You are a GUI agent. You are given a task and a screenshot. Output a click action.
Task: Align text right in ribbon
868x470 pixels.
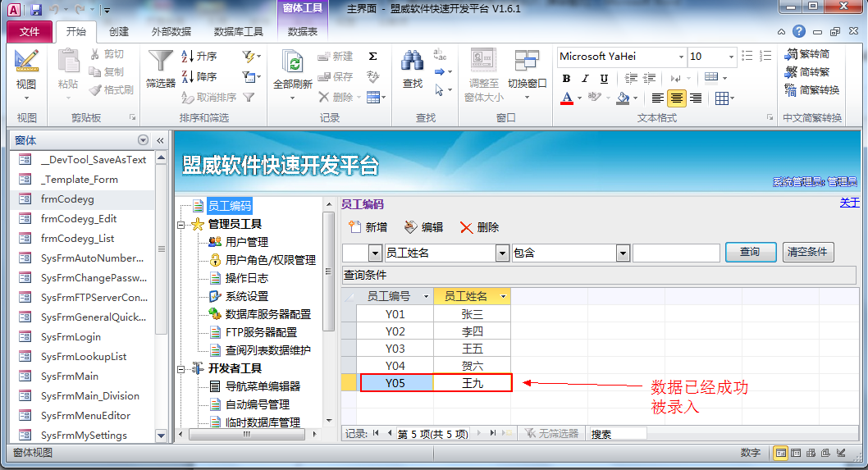695,98
